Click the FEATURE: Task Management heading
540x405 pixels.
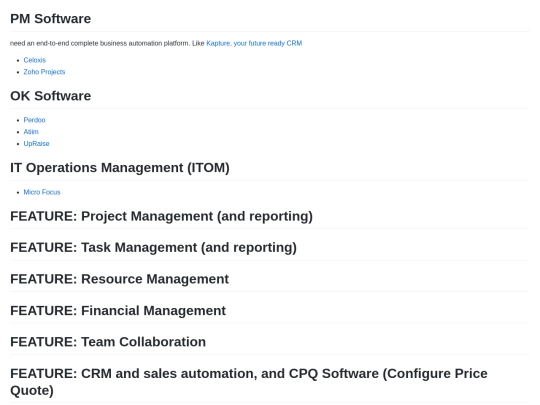(154, 248)
